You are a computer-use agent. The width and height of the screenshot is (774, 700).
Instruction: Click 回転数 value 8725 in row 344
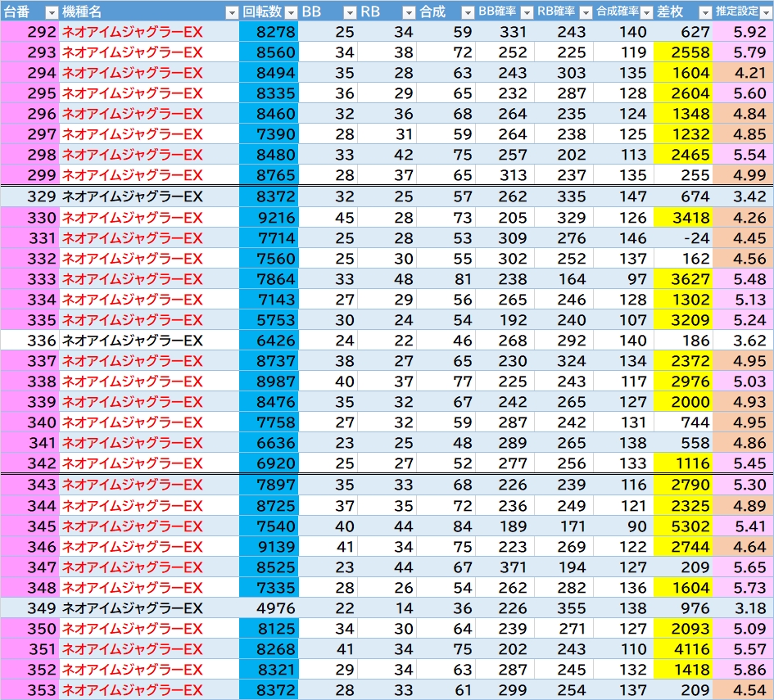pos(269,506)
